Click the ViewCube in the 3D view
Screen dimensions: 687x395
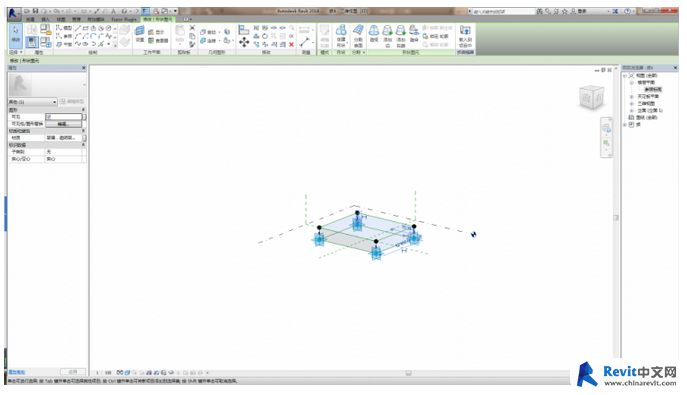(x=591, y=97)
